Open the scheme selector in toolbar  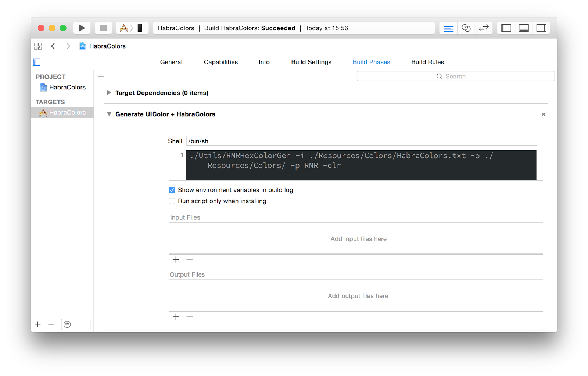125,28
